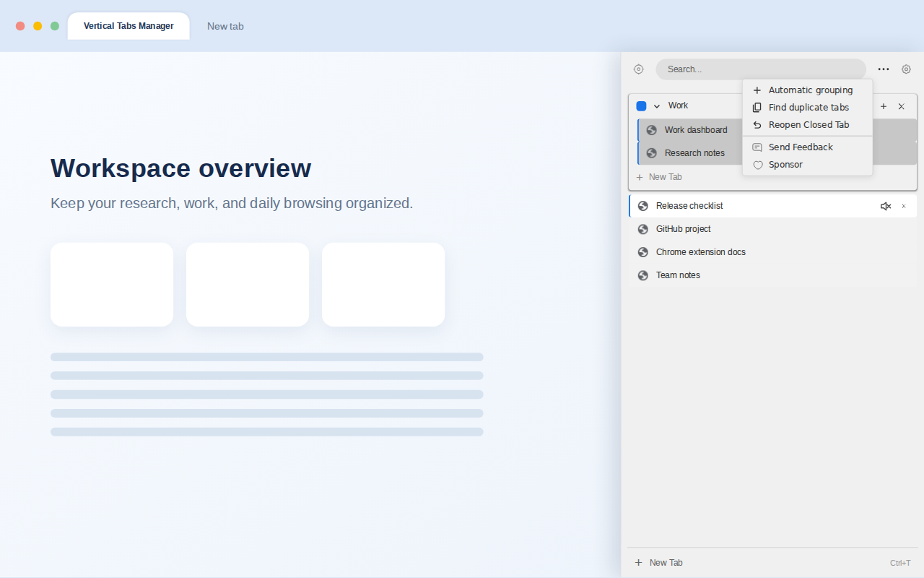
Task: Choose Send Feedback from menu
Action: (x=807, y=147)
